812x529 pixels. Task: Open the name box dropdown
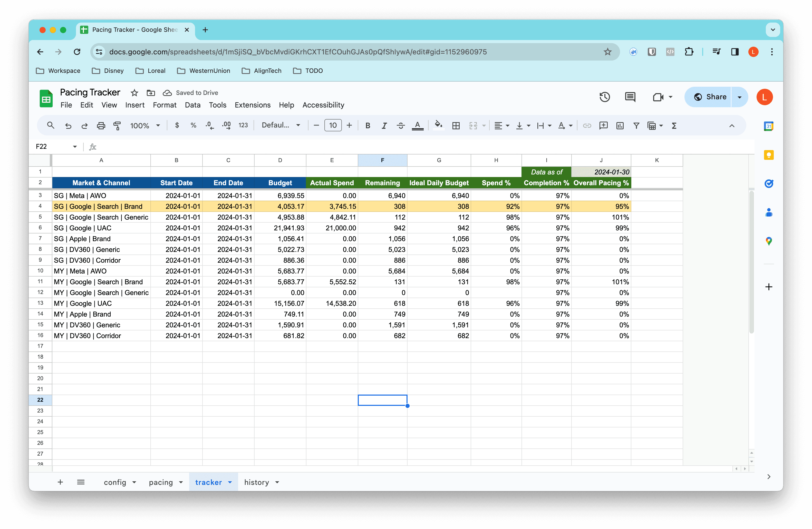click(x=75, y=146)
